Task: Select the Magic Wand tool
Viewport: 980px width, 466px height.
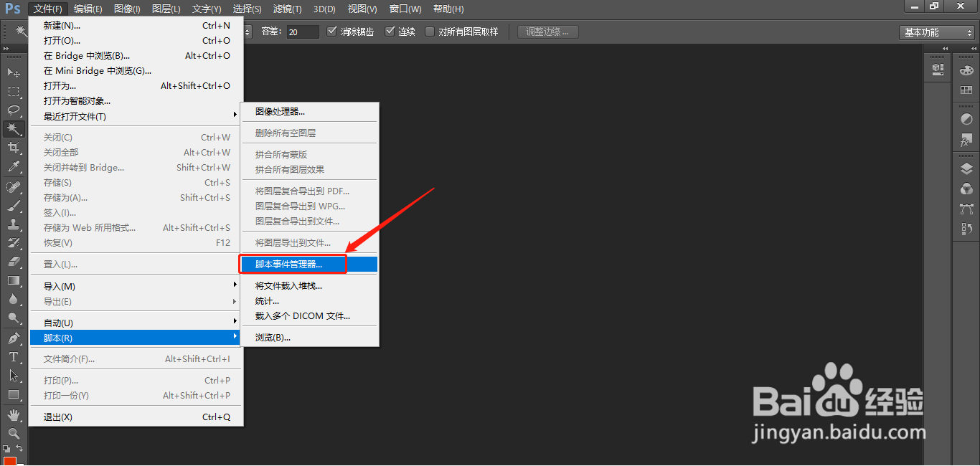Action: tap(14, 130)
